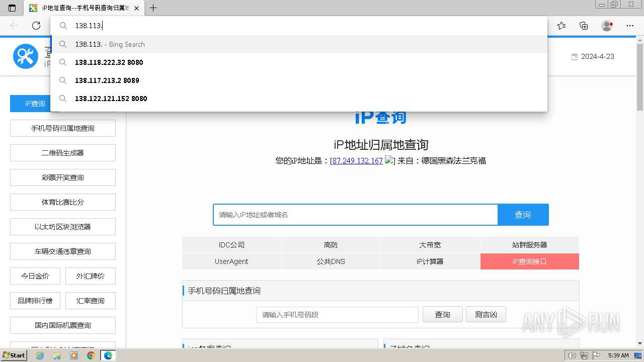
Task: Click the 5:39 AM taskbar clock
Action: (x=618, y=355)
